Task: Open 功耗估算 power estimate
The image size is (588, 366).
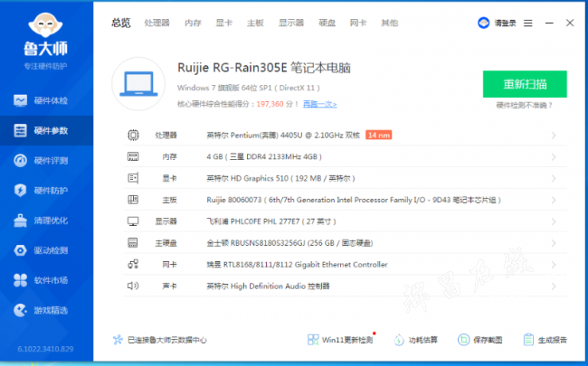Action: pos(416,340)
